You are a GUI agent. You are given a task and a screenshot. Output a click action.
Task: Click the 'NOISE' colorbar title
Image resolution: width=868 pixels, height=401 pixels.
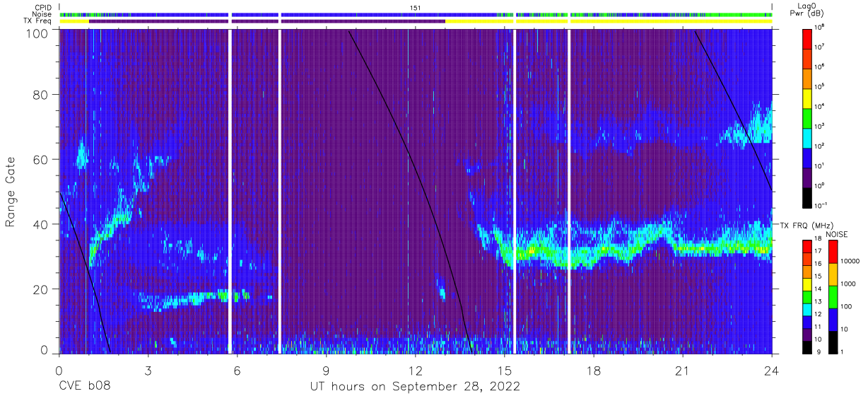pyautogui.click(x=835, y=234)
